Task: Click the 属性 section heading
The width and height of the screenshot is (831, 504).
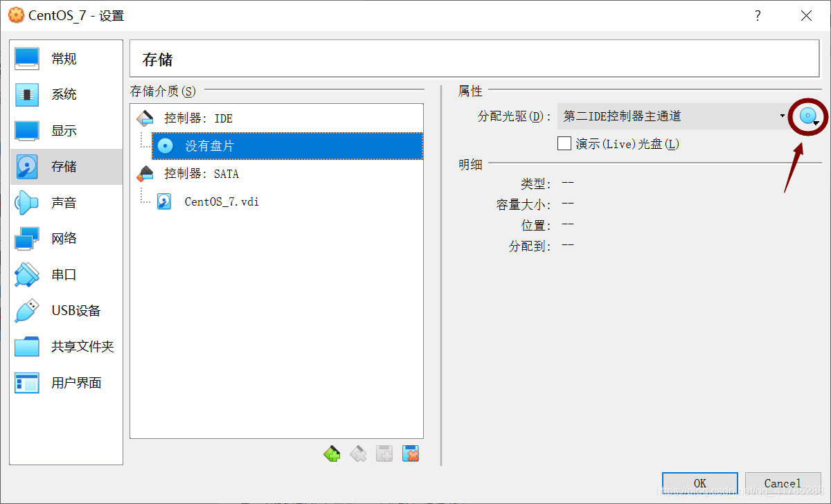Action: (470, 91)
